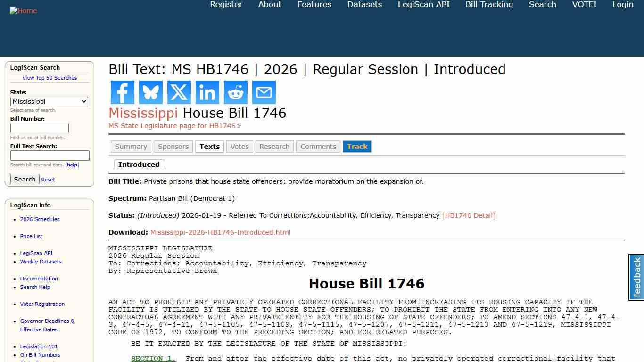Image resolution: width=644 pixels, height=362 pixels.
Task: Share bill on Facebook
Action: click(122, 92)
